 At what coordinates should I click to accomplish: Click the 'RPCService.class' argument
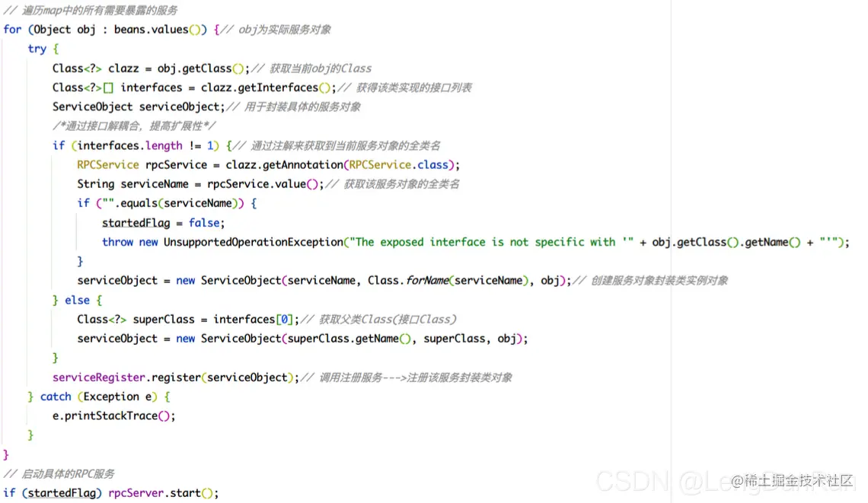tap(398, 165)
